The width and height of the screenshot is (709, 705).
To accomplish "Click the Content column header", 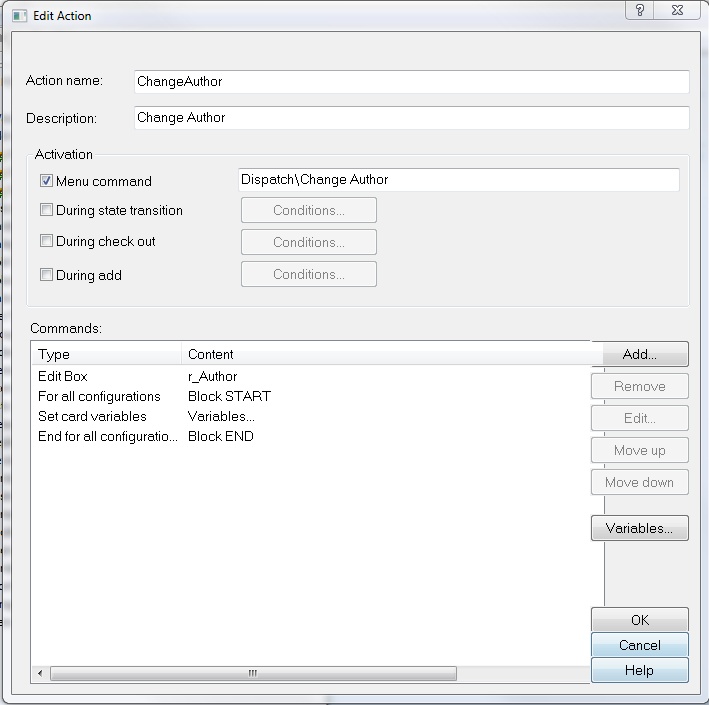I will (x=392, y=354).
